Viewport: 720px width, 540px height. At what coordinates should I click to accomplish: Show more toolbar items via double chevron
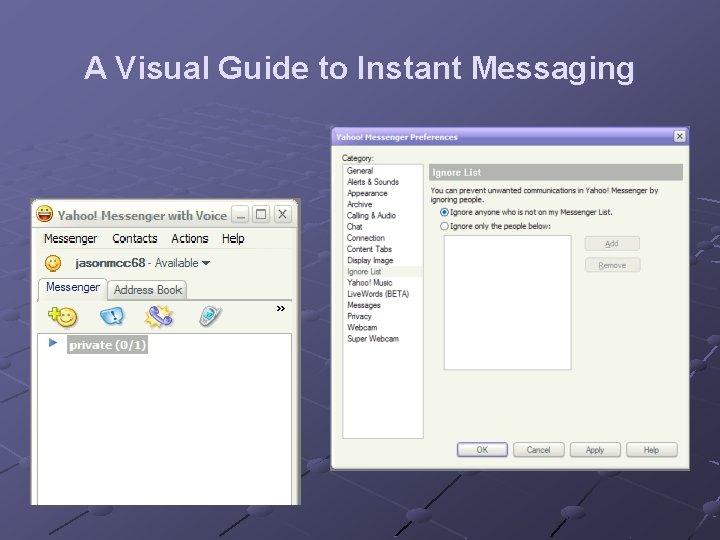pyautogui.click(x=281, y=309)
